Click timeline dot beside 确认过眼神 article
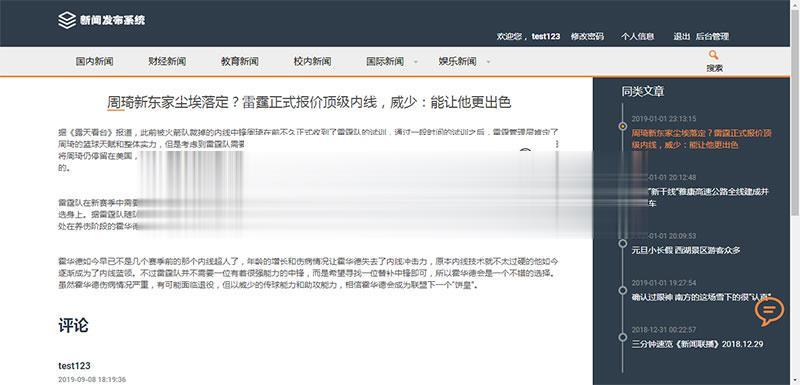800x385 pixels. (x=622, y=290)
